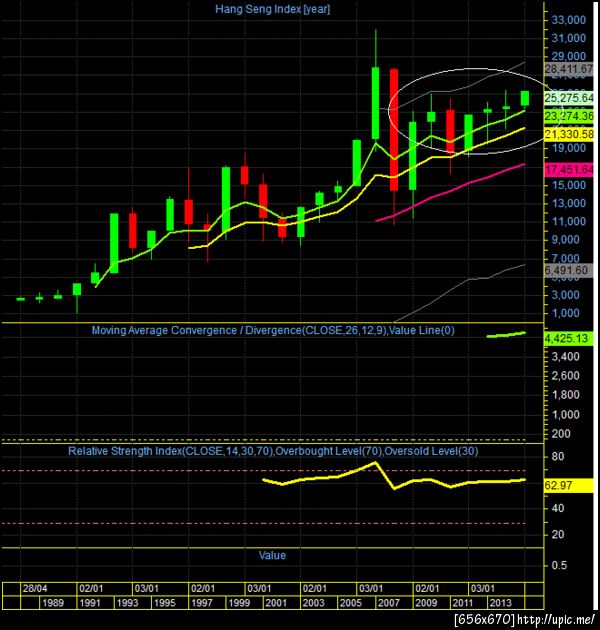Select the 2013 year marker on timeline
600x630 pixels.
[500, 603]
